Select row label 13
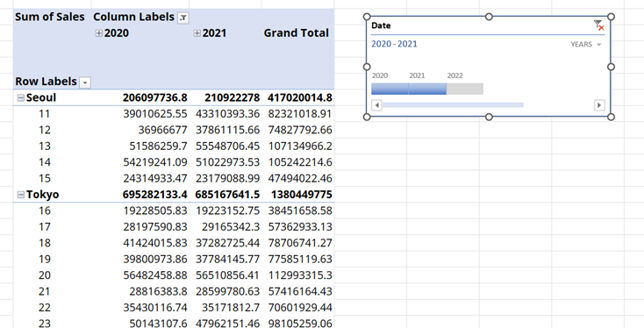 click(45, 146)
